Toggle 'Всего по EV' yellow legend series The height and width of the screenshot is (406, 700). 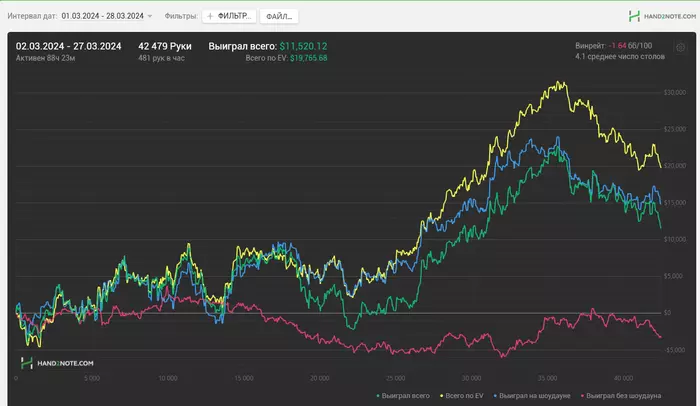coord(470,396)
